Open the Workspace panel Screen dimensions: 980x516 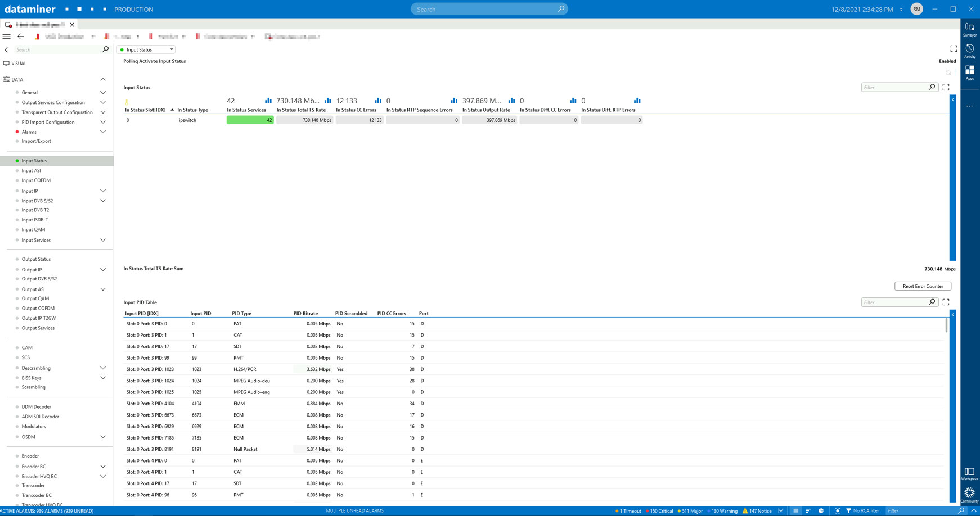pos(969,474)
